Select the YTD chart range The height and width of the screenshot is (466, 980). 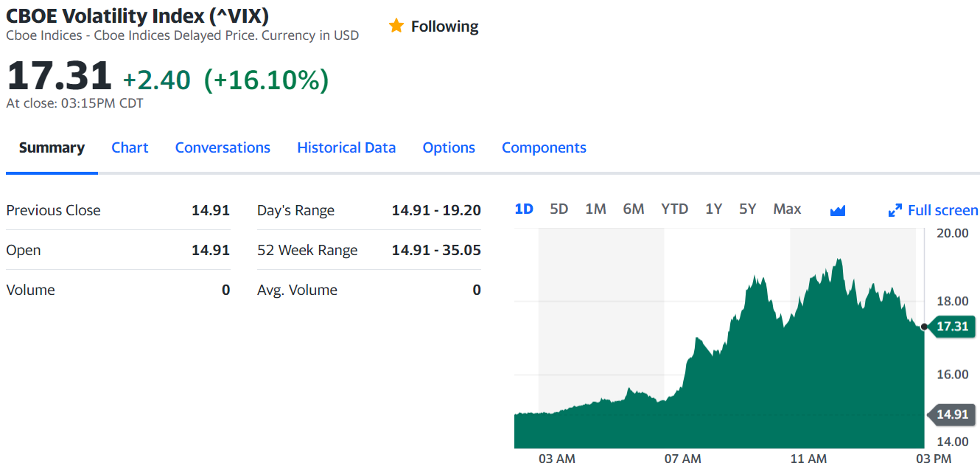click(674, 209)
